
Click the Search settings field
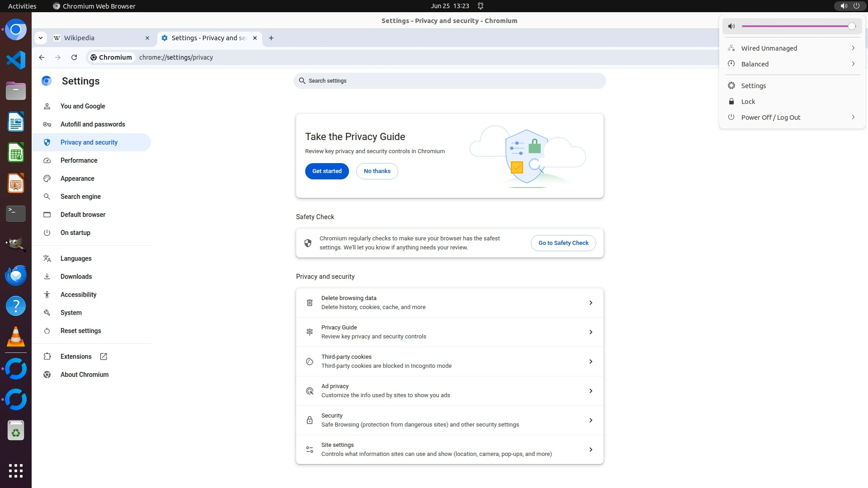(449, 81)
